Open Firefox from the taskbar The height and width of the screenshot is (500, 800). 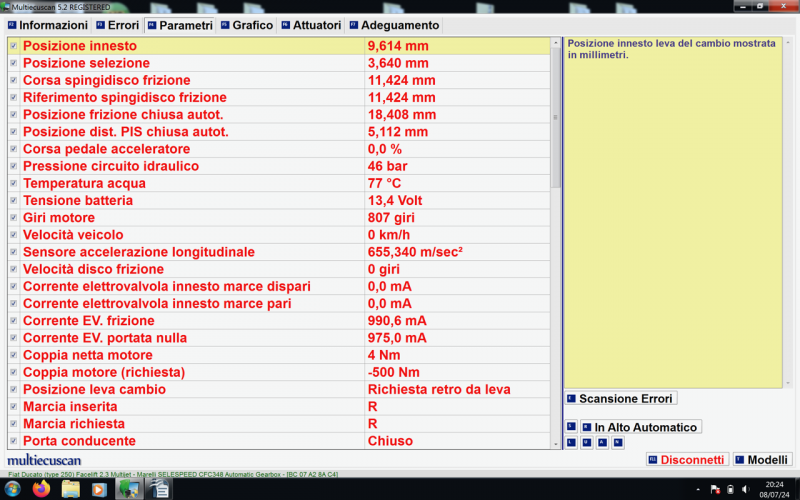point(41,489)
